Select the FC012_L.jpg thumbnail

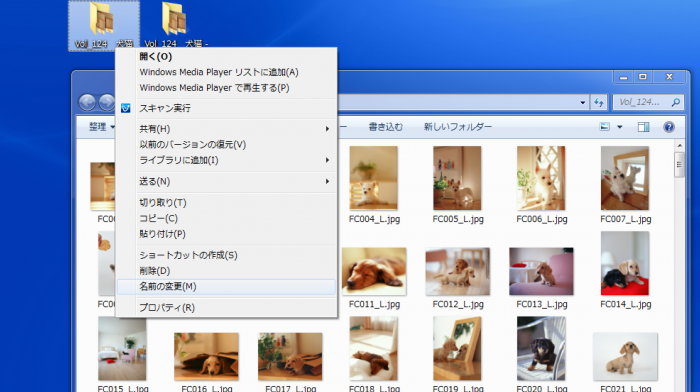point(458,271)
